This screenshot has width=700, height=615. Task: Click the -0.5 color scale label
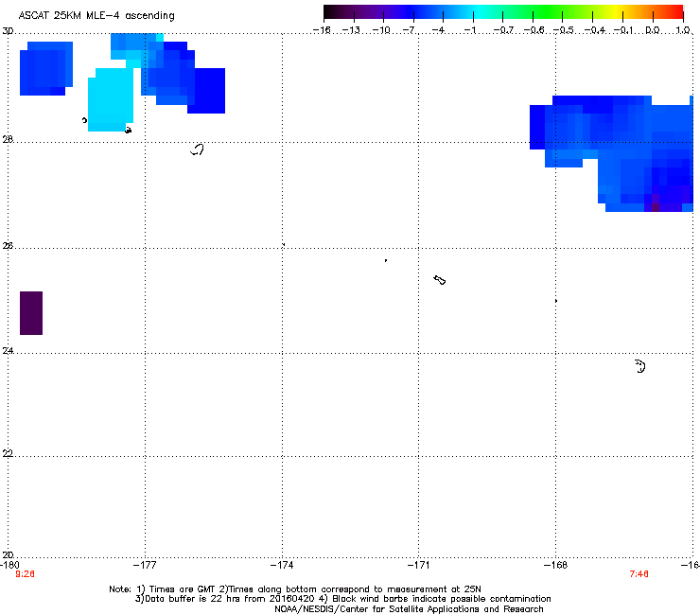coord(564,30)
